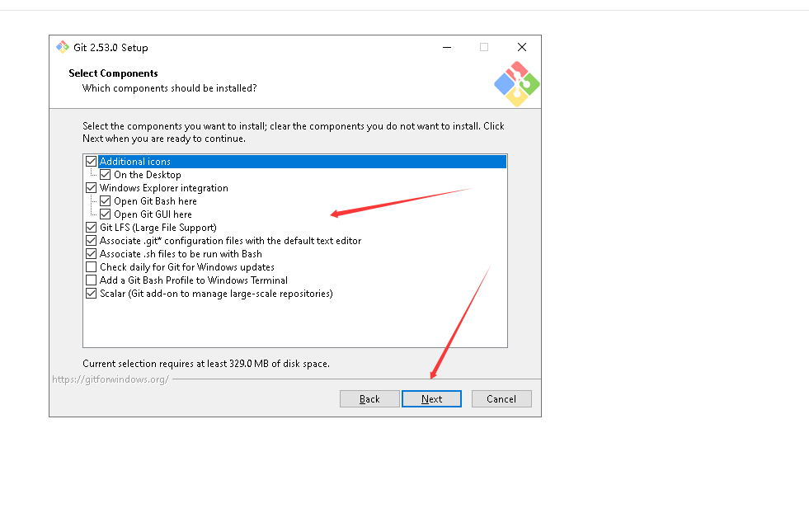
Task: Click the Git icon in title bar
Action: click(x=62, y=48)
